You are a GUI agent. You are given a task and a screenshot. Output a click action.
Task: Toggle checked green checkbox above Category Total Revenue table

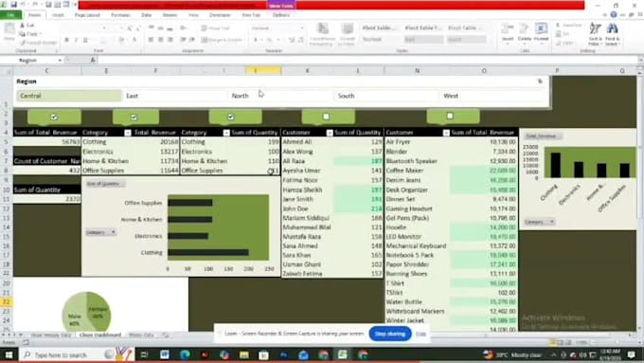pos(134,118)
